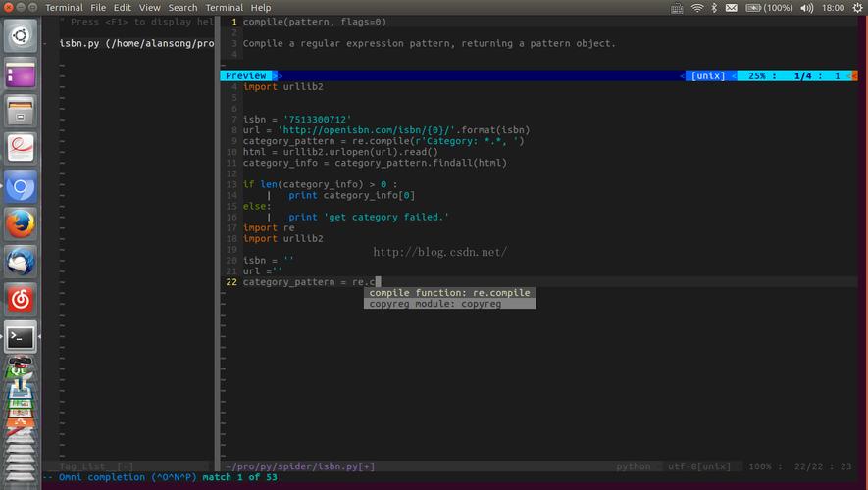This screenshot has height=490, width=868.
Task: Open the Search menu
Action: click(182, 8)
